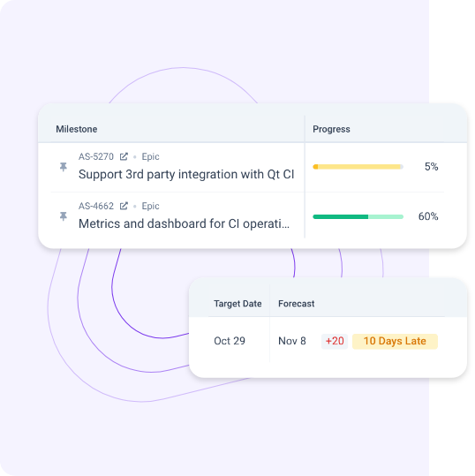Click the AS-5270 issue key
The height and width of the screenshot is (476, 475).
point(96,156)
